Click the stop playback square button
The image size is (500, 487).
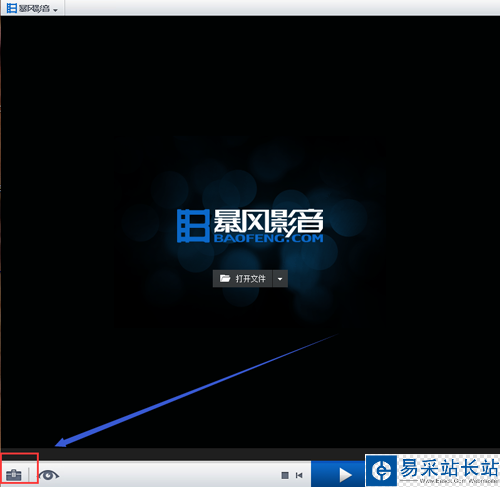click(285, 475)
